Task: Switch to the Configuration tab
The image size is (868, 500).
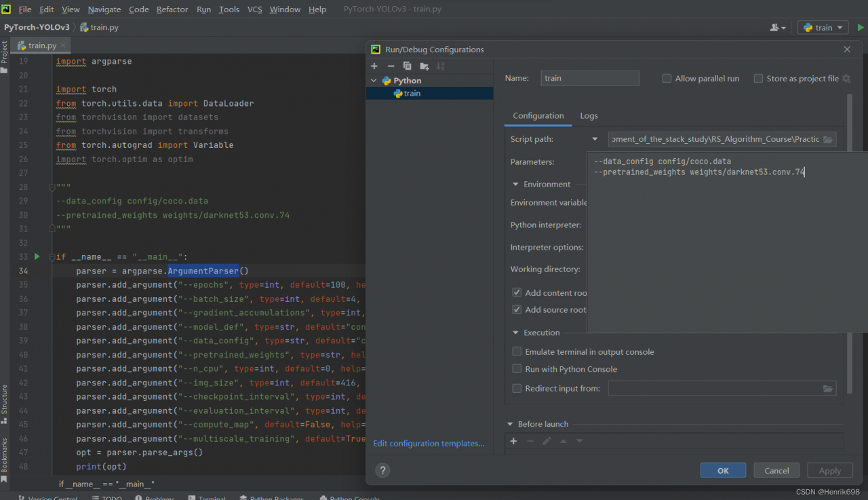Action: [x=538, y=116]
